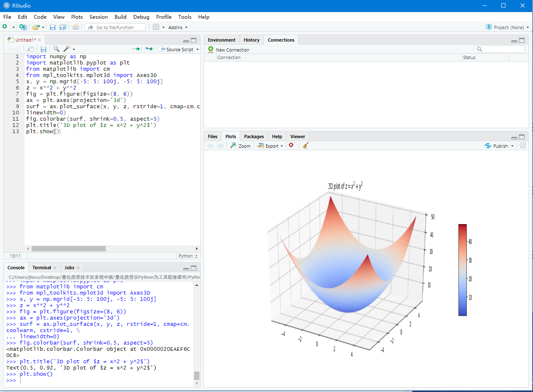Click the Go to file/function field
The height and width of the screenshot is (392, 533).
tap(115, 27)
